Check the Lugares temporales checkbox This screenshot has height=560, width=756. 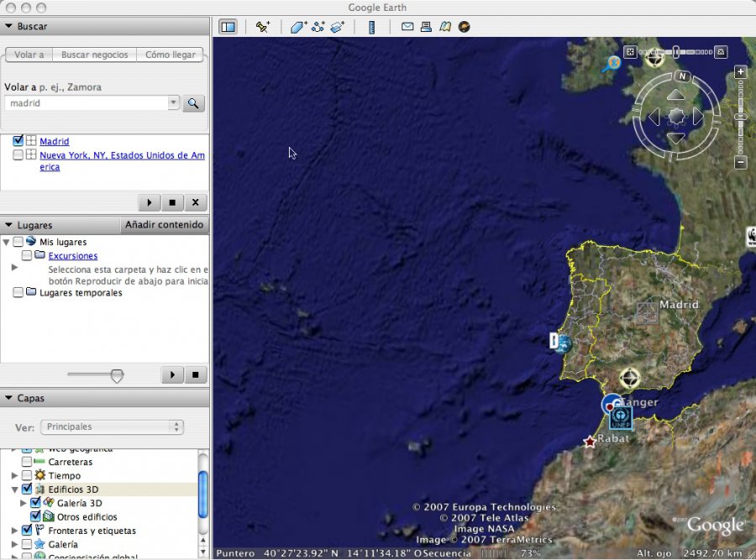[x=18, y=292]
